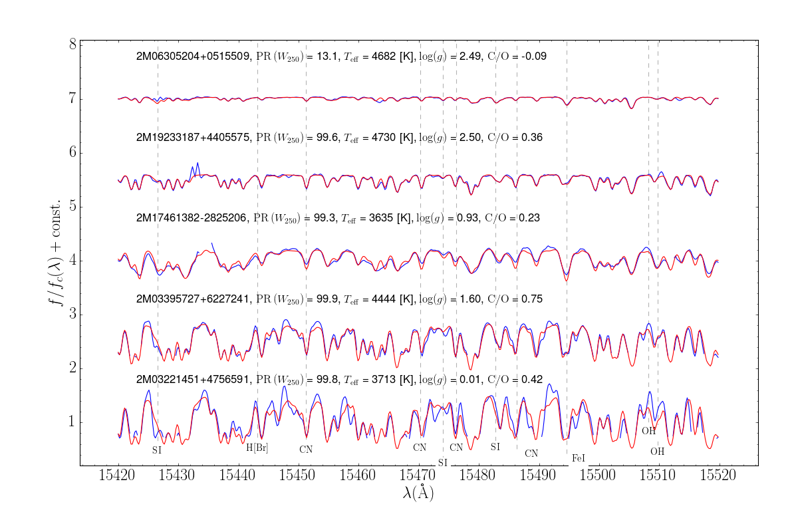The height and width of the screenshot is (532, 798).
Task: Click the y-axis tick label 7
Action: (x=72, y=99)
